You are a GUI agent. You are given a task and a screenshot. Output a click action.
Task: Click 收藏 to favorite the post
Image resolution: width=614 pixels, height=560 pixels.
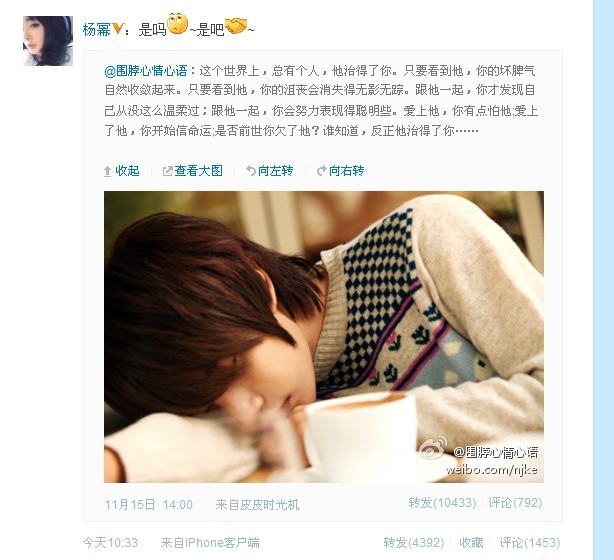[471, 543]
